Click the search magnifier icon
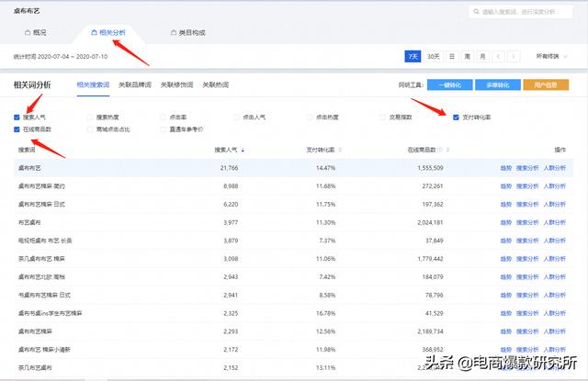Screen dimensions: 588x381 tap(476, 12)
